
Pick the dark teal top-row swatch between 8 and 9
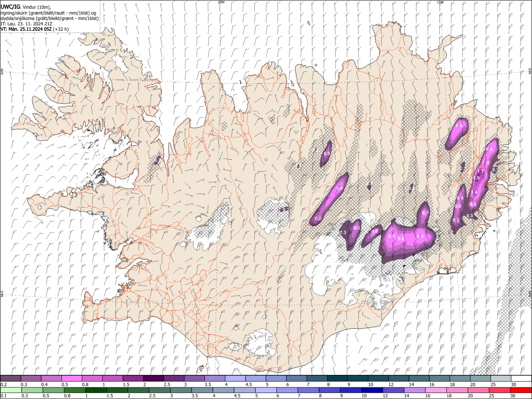[x=337, y=378]
